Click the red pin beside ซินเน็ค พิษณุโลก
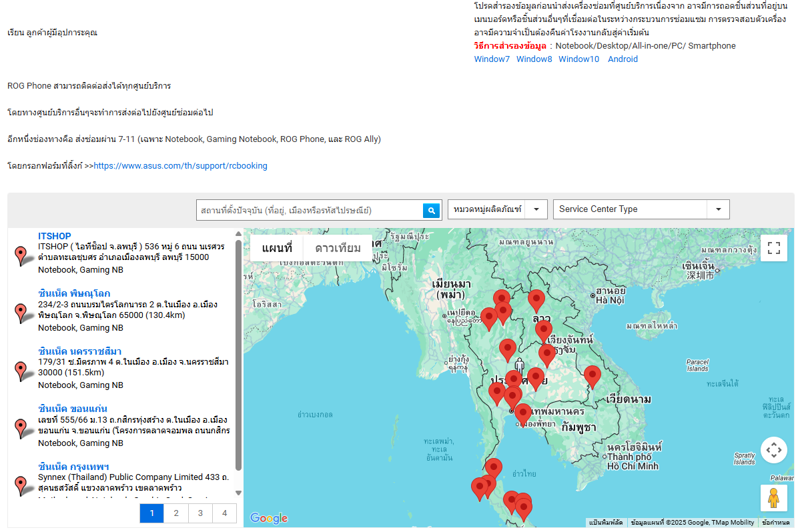Viewport: 798px width, 532px height. [x=21, y=312]
